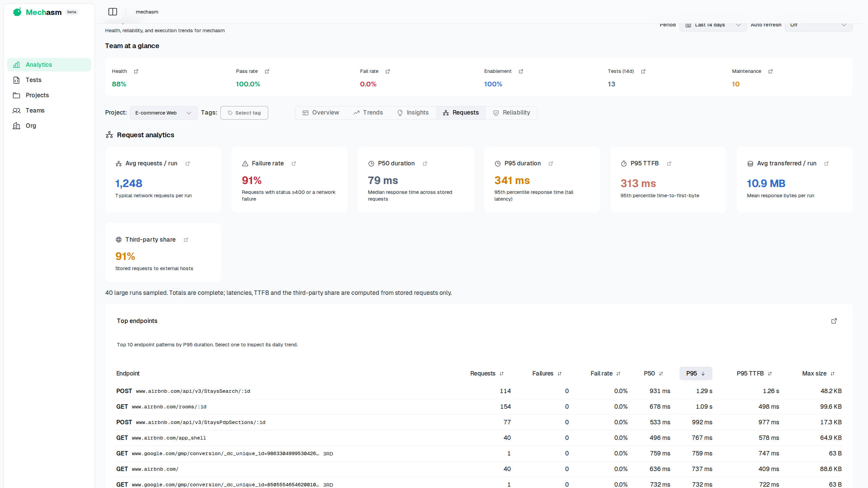868x488 pixels.
Task: Click the 1,248 avg requests value
Action: [129, 183]
